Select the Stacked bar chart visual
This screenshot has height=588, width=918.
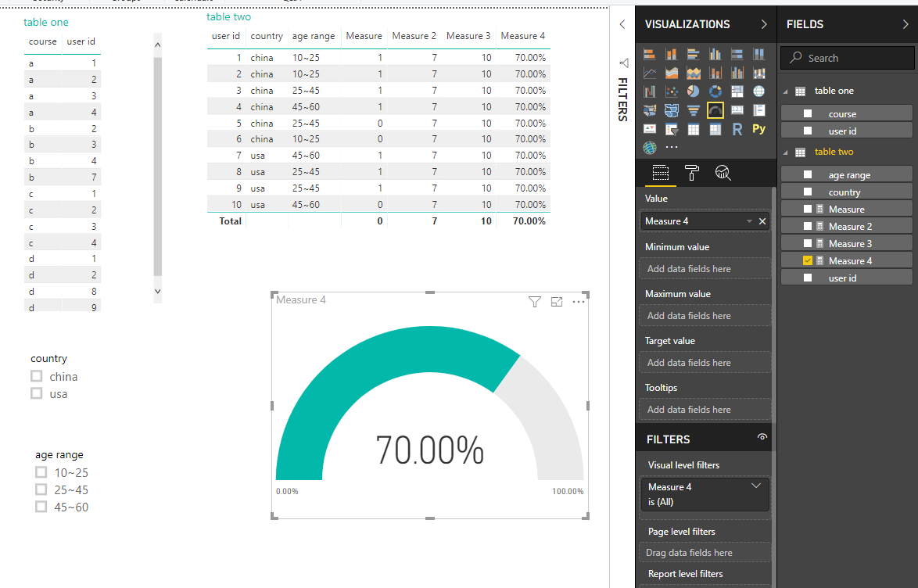649,55
